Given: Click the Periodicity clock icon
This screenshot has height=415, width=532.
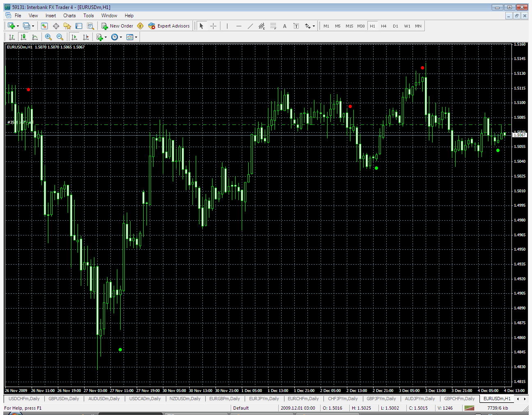Looking at the screenshot, I should tap(115, 37).
